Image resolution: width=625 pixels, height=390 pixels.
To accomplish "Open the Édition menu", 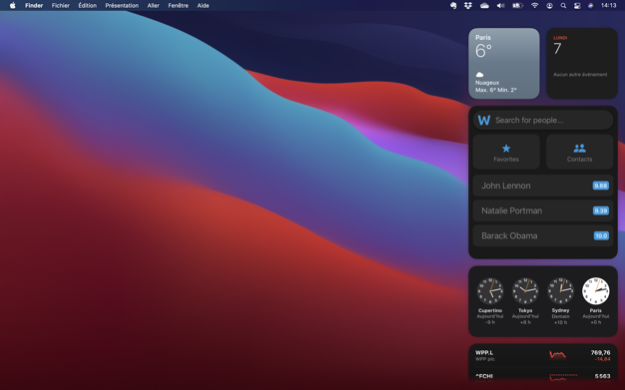I will pos(87,6).
